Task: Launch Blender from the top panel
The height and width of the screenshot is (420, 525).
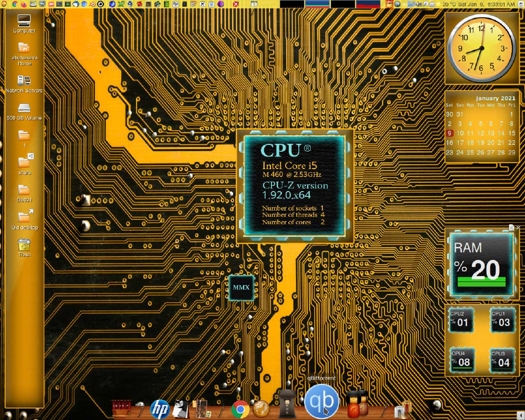Action: click(92, 4)
